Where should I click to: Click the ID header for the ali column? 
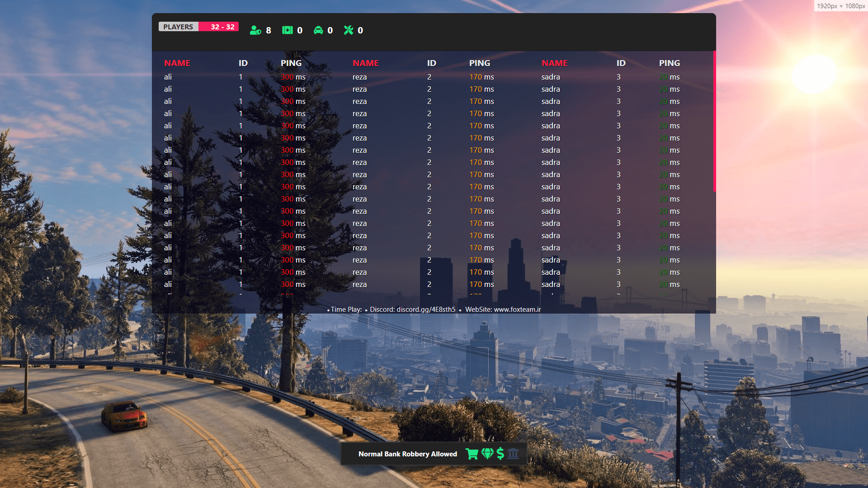tap(243, 63)
